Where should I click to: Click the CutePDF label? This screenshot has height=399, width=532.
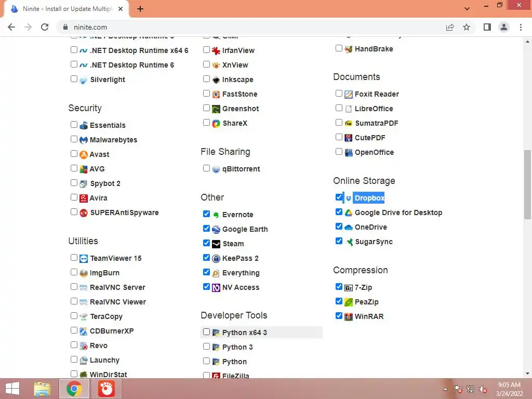(370, 138)
